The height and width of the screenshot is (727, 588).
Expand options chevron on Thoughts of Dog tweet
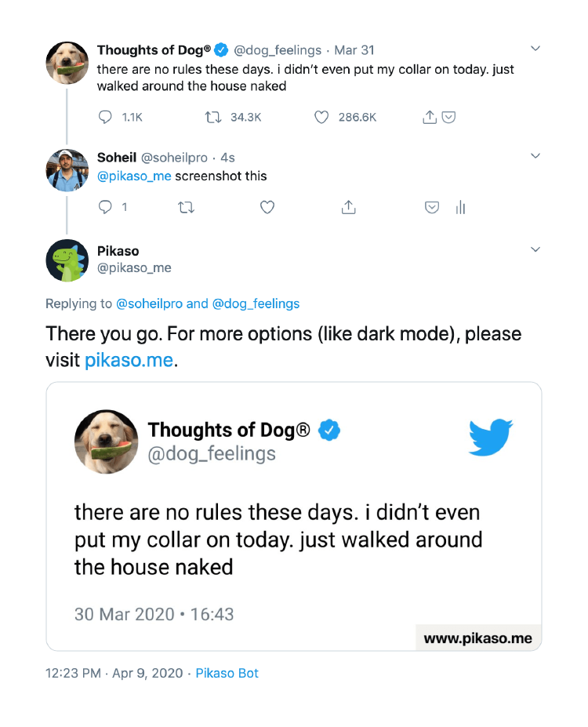click(x=535, y=49)
